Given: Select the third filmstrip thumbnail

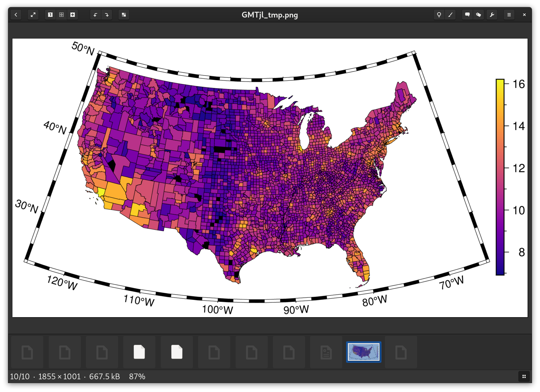Looking at the screenshot, I should point(102,352).
